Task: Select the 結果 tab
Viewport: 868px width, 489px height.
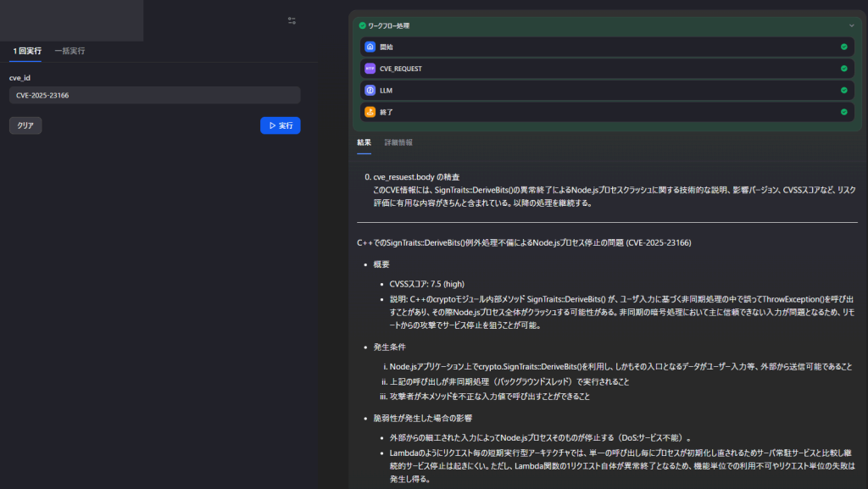Action: [364, 142]
